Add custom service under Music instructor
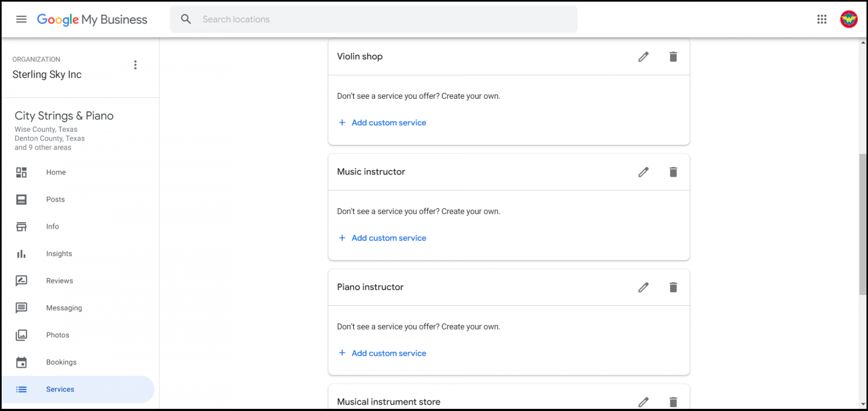 click(388, 238)
